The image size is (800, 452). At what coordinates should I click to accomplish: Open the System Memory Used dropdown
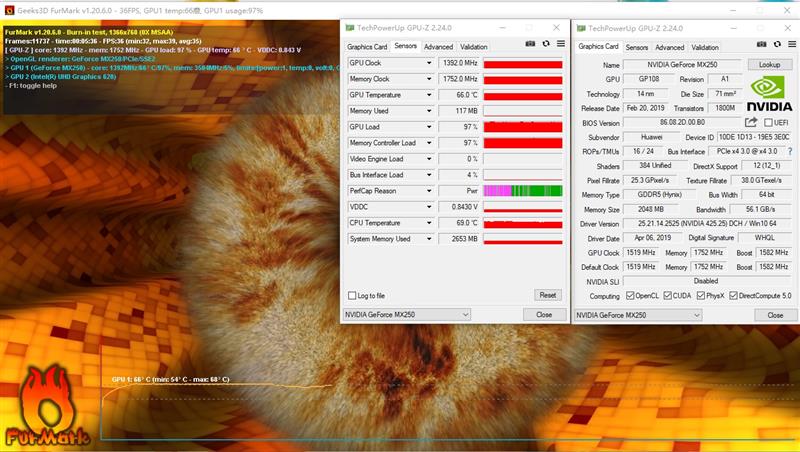pos(429,239)
